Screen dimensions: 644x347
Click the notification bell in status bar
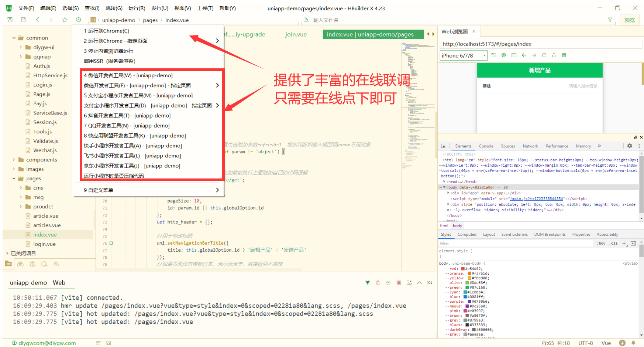coord(633,343)
